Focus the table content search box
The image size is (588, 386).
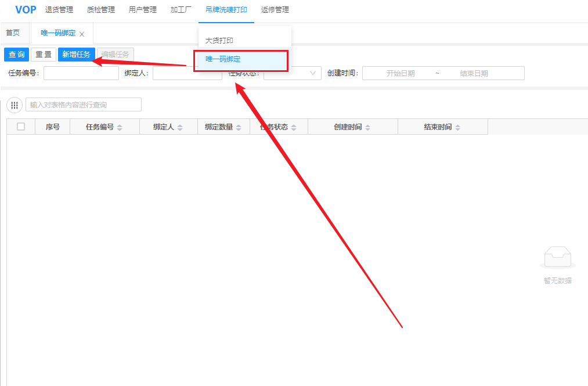pos(84,105)
